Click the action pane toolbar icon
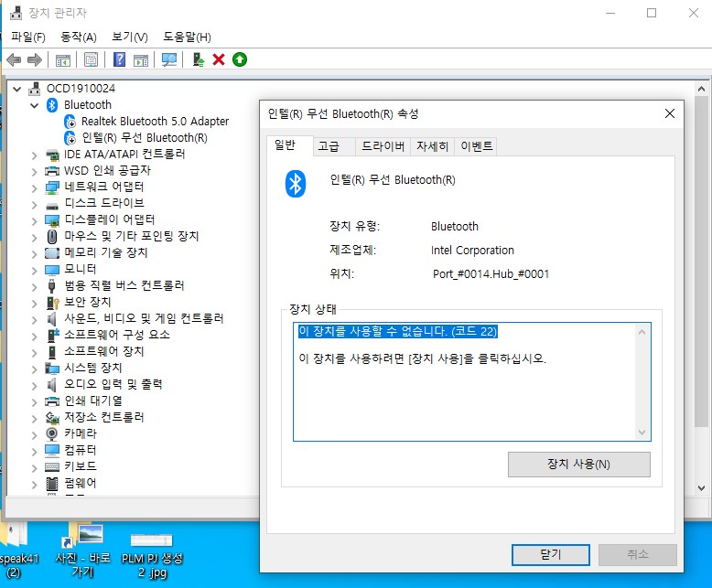This screenshot has height=588, width=712. (141, 59)
